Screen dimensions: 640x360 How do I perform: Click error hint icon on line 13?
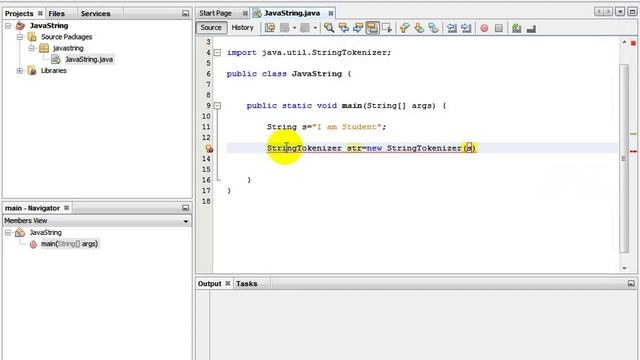(209, 149)
